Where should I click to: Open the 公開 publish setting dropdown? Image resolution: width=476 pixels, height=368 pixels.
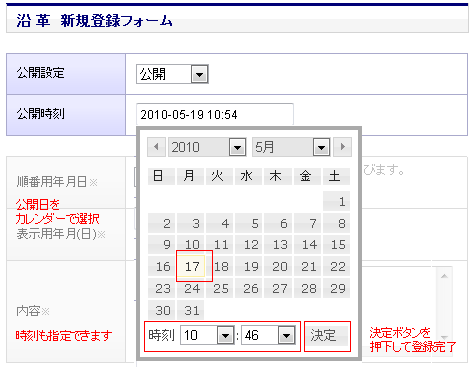tap(172, 74)
